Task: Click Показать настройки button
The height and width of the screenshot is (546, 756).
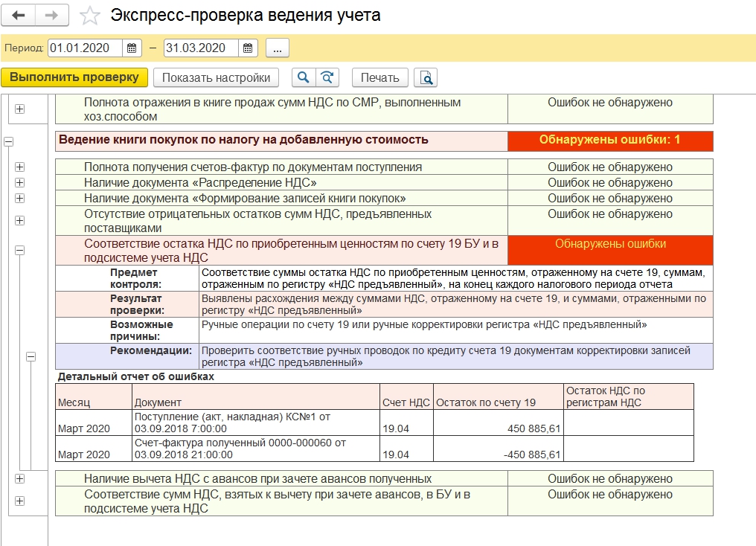Action: tap(216, 77)
